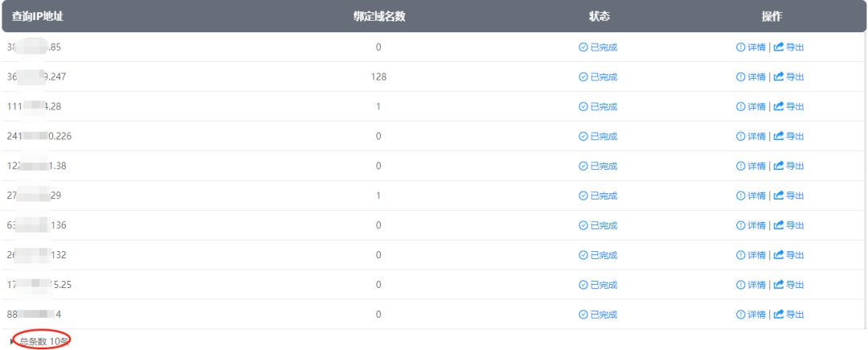Click the IP address ending .85

[x=34, y=47]
